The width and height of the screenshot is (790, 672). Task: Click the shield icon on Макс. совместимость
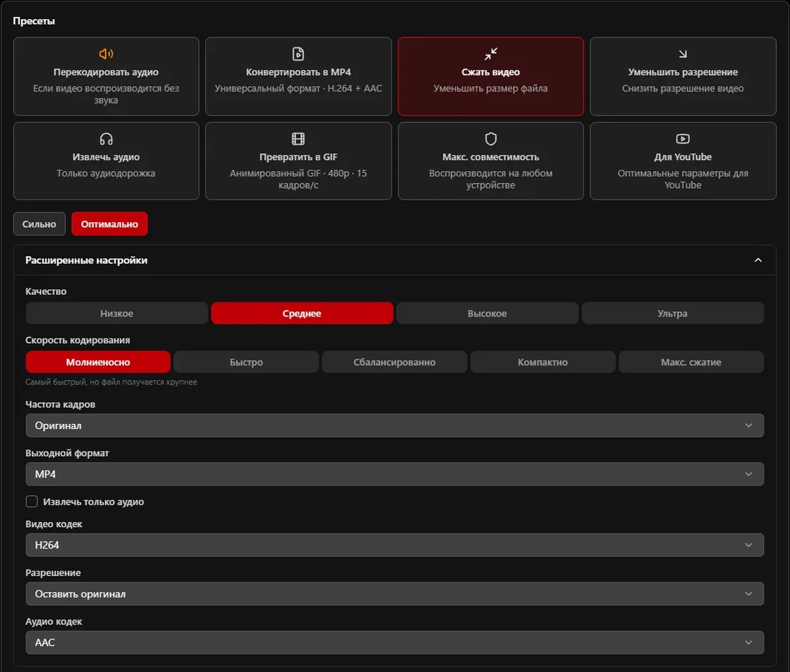[x=490, y=139]
